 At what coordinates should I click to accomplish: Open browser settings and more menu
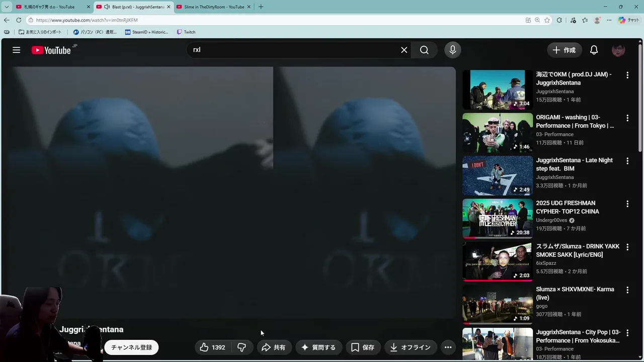pyautogui.click(x=609, y=20)
